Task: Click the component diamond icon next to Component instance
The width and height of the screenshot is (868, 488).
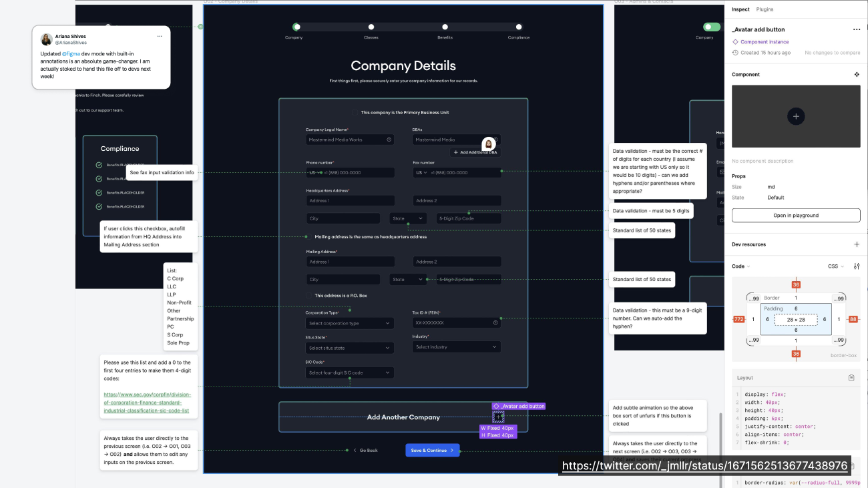Action: pos(735,42)
